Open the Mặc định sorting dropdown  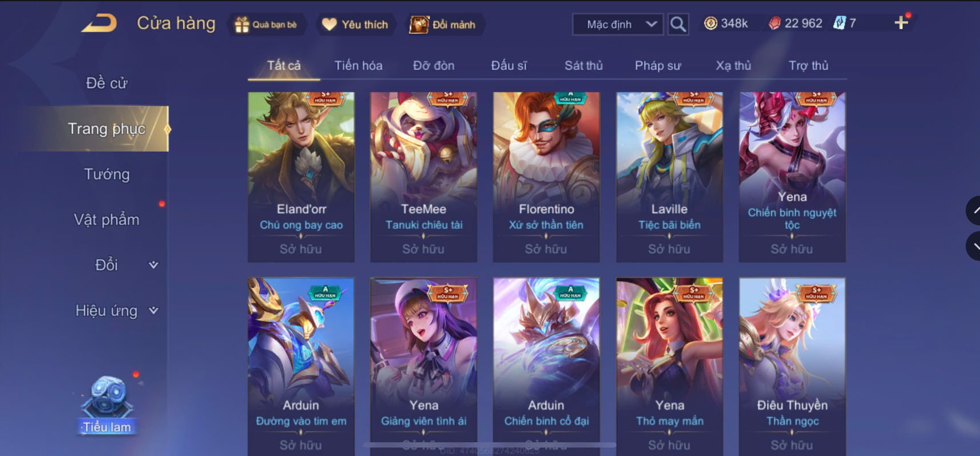[618, 24]
